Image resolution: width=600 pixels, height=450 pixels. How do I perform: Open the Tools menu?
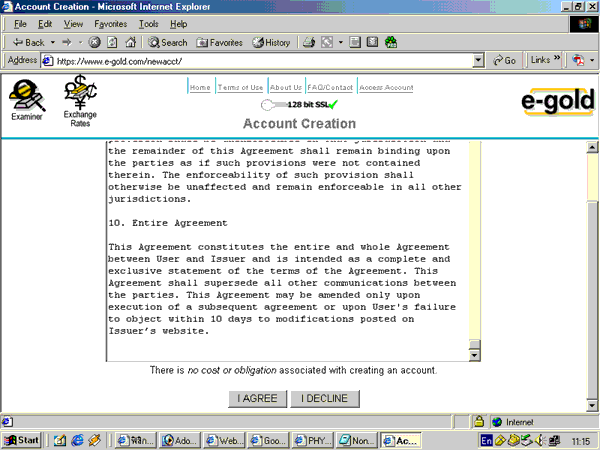(x=148, y=24)
